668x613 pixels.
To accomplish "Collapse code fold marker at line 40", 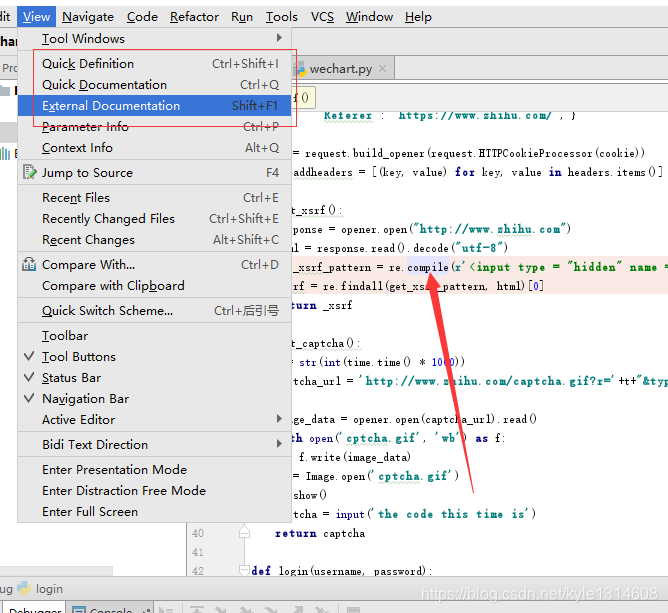I will [245, 532].
